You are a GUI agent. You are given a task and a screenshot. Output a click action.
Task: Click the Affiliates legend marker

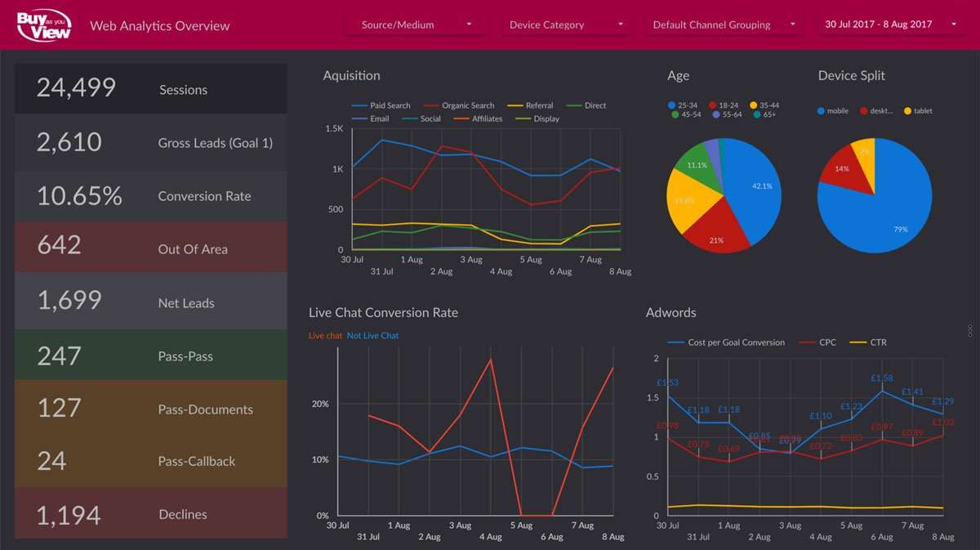click(x=461, y=118)
